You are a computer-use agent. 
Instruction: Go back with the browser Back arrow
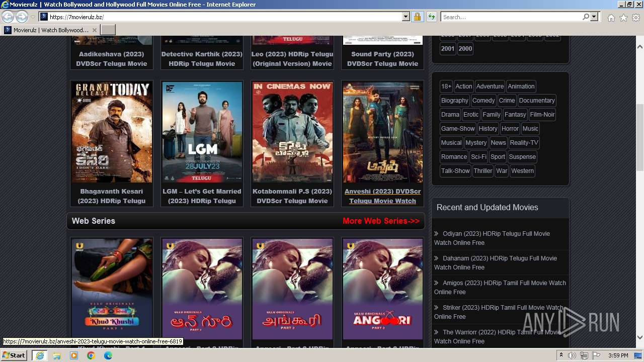(x=8, y=17)
